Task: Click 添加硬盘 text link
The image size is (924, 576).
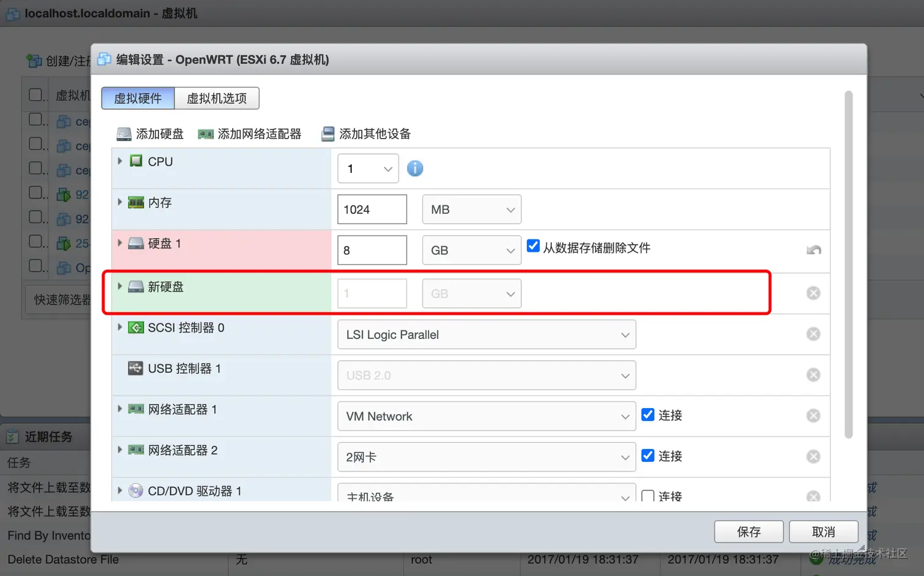Action: tap(160, 134)
